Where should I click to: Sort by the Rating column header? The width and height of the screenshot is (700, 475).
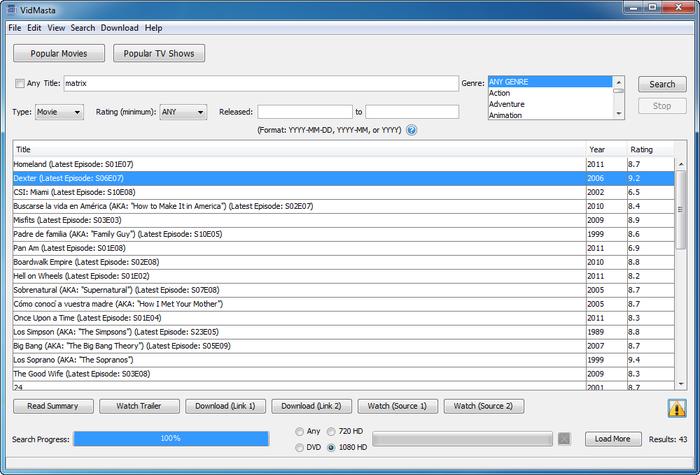pos(650,150)
